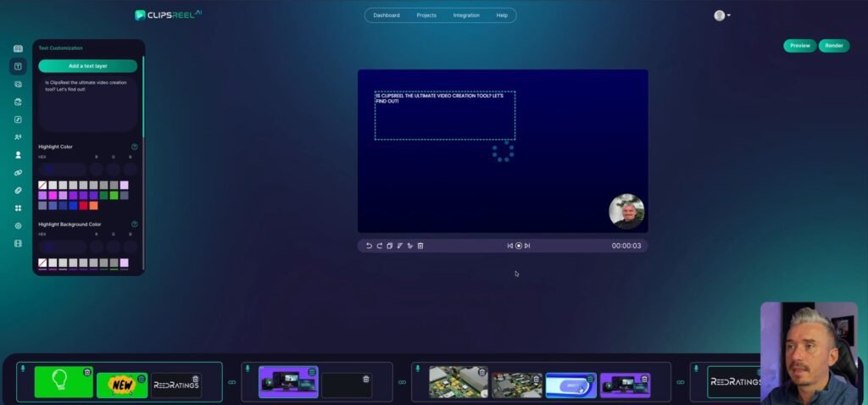Go to the Integration menu

[x=466, y=15]
